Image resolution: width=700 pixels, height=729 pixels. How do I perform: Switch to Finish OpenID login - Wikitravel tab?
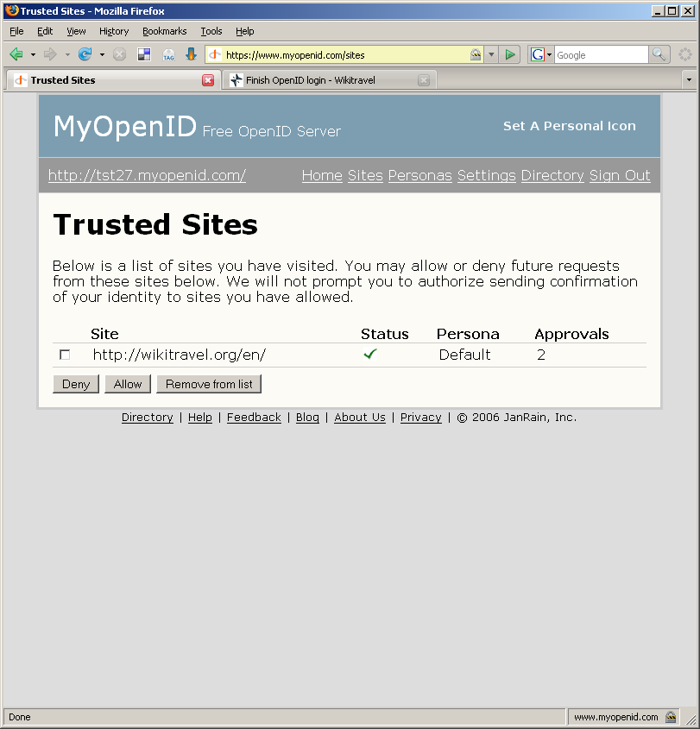(330, 80)
